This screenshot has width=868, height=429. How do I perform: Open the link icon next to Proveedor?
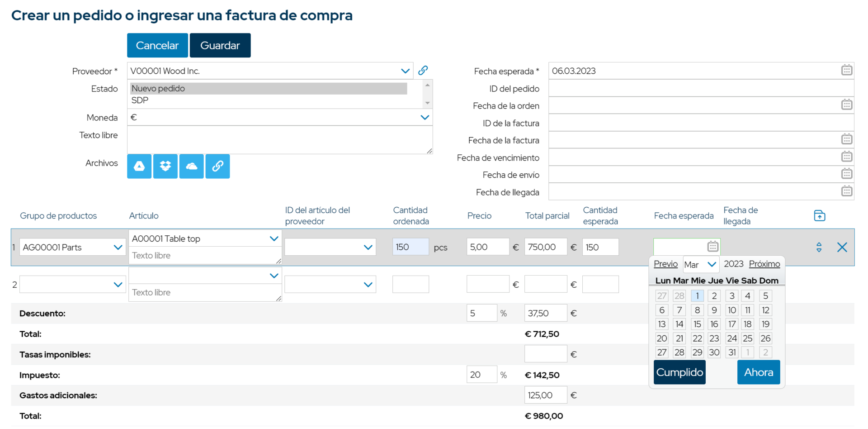tap(423, 70)
